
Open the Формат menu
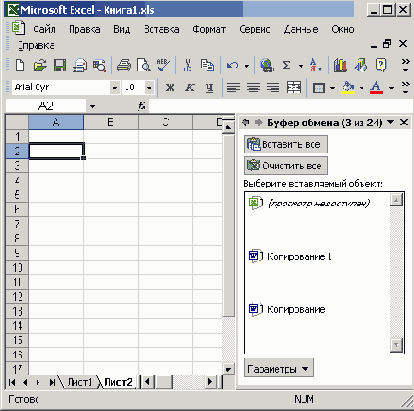click(209, 29)
